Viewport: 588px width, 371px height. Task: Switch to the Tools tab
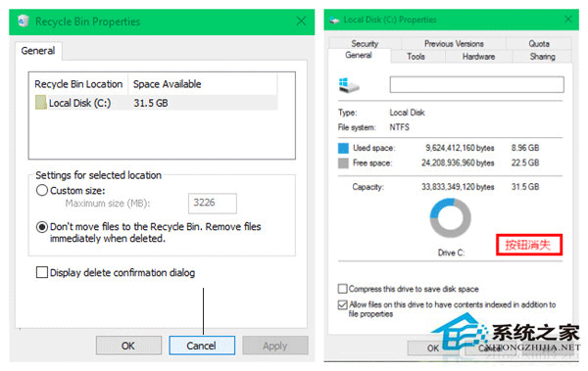[x=416, y=57]
